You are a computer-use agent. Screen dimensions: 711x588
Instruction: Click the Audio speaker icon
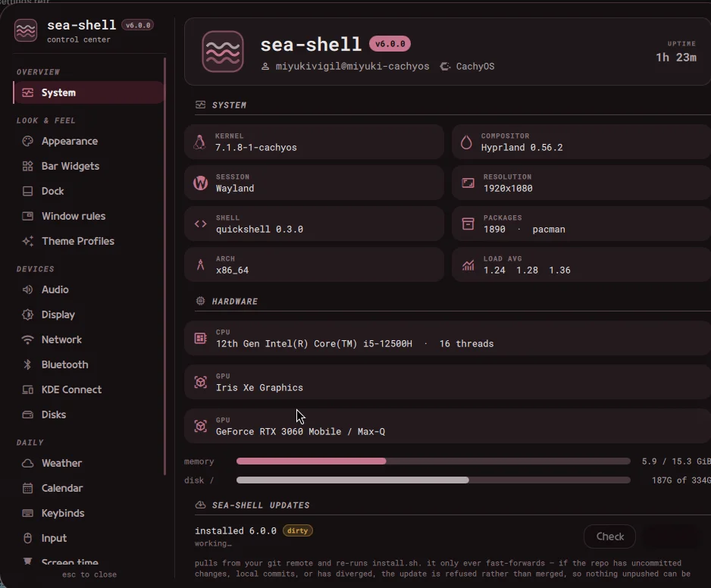27,289
